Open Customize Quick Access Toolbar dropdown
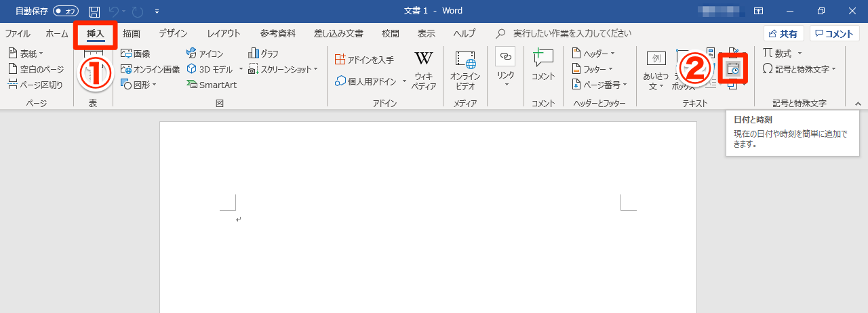This screenshot has width=868, height=313. (x=157, y=12)
